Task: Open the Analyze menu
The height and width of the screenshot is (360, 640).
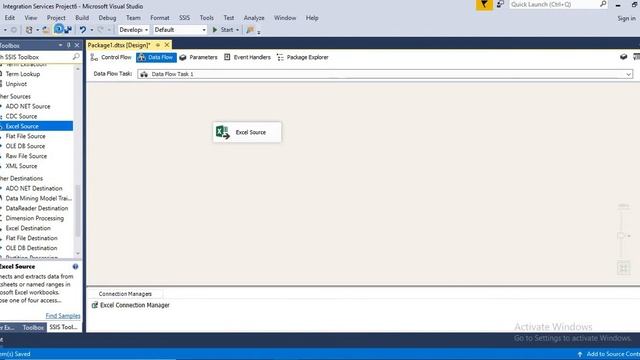Action: (254, 18)
